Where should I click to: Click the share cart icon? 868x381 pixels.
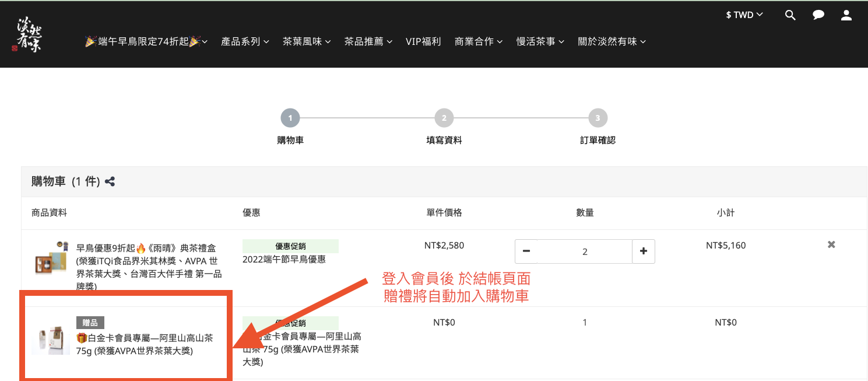[110, 182]
